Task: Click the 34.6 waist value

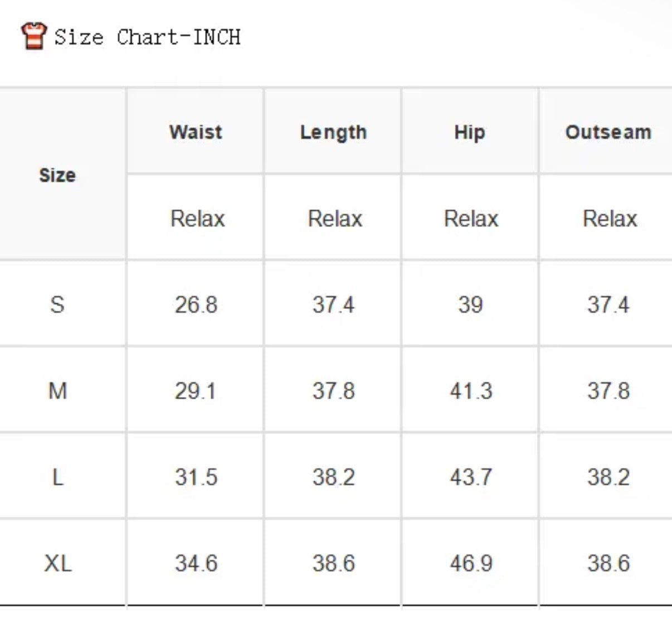Action: (196, 563)
